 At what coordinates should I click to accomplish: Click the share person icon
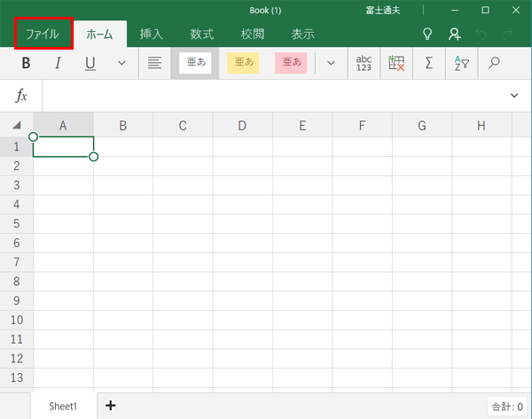(x=454, y=35)
